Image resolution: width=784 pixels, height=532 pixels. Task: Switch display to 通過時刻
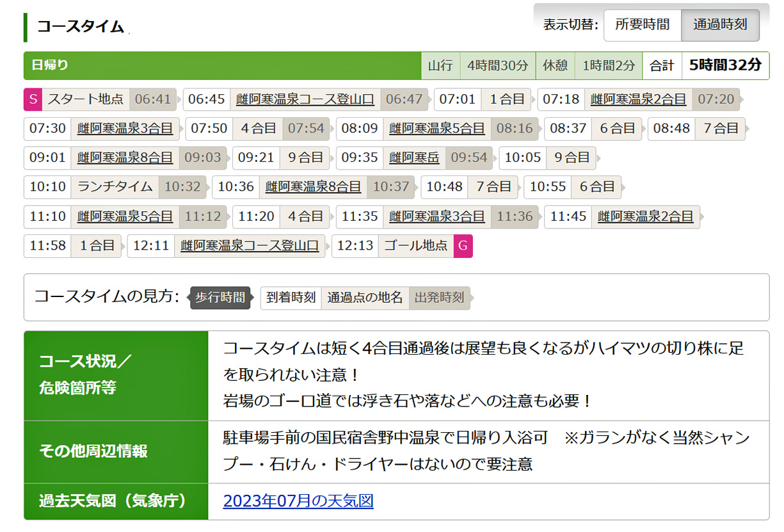click(720, 25)
